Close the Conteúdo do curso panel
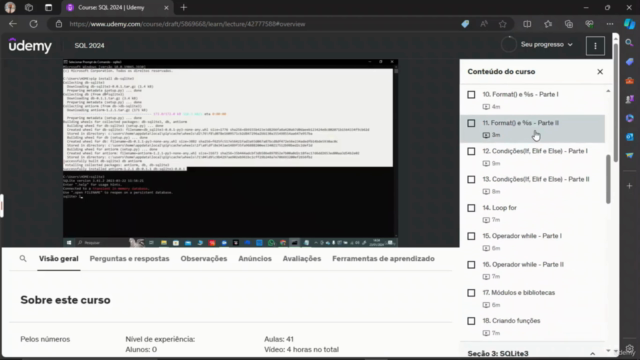 (600, 72)
